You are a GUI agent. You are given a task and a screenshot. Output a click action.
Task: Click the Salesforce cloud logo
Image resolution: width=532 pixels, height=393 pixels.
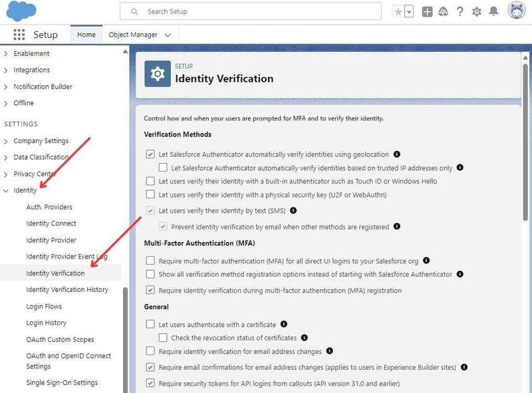click(21, 11)
